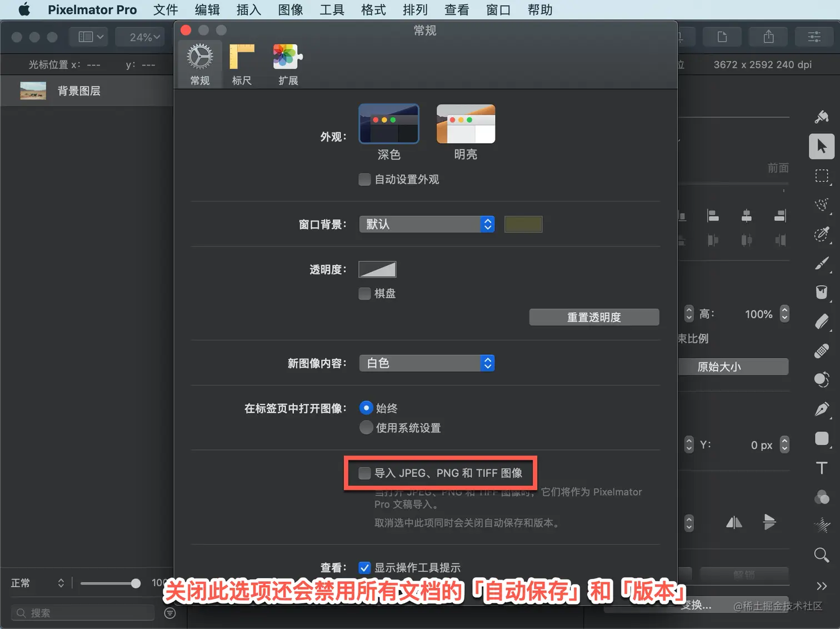Adjust the height percentage stepper

point(784,314)
